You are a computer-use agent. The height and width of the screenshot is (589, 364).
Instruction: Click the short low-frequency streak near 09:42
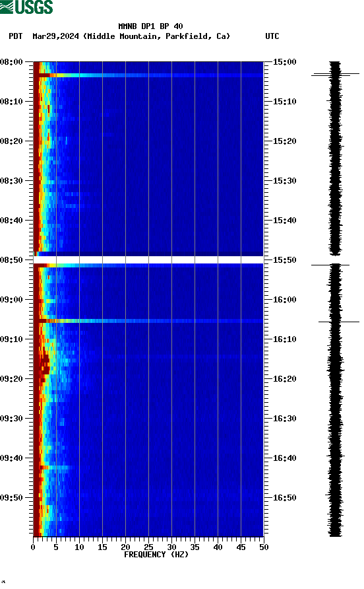[x=55, y=468]
